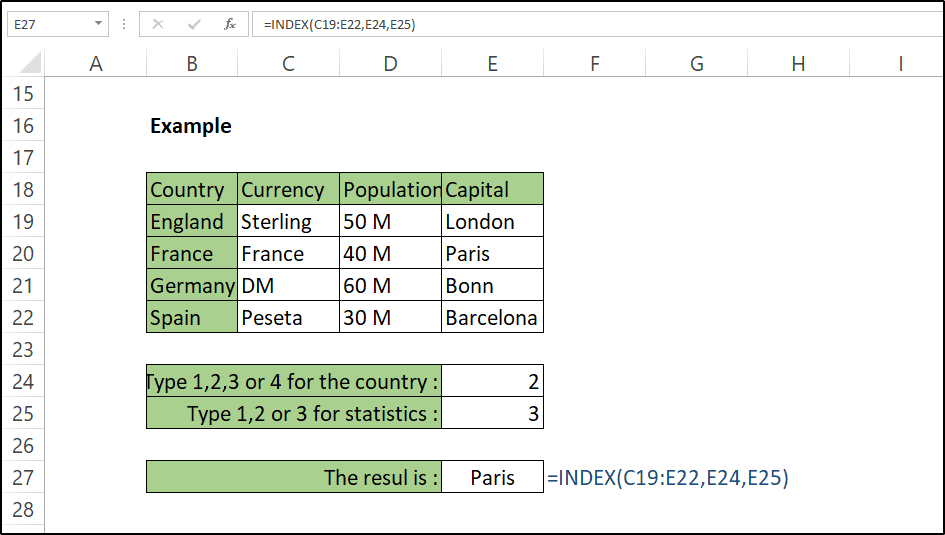Select column C header
The height and width of the screenshot is (535, 945).
pyautogui.click(x=288, y=63)
